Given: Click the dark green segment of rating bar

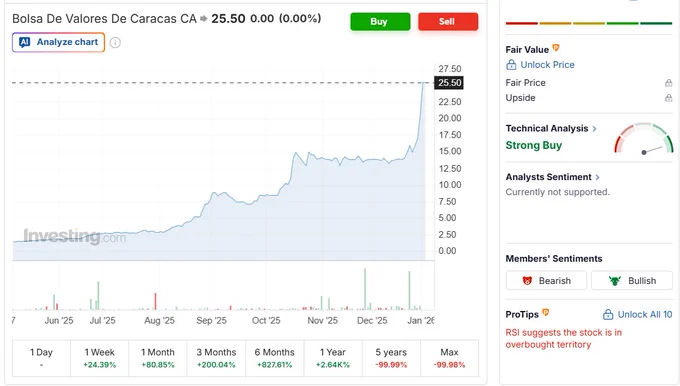Looking at the screenshot, I should pos(656,23).
